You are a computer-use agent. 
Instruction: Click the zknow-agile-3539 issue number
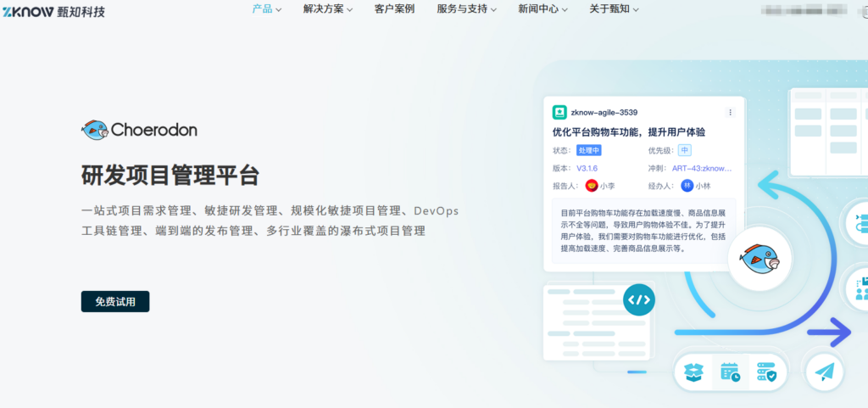[x=604, y=112]
